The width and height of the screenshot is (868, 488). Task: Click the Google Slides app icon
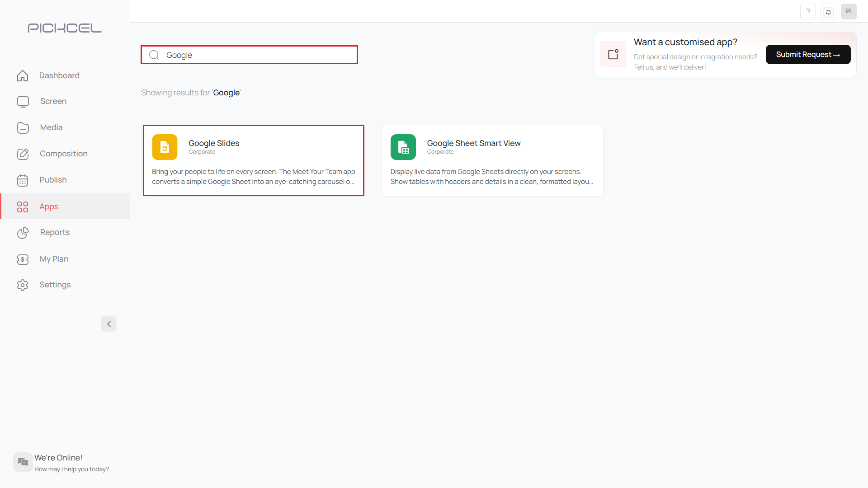coord(165,147)
